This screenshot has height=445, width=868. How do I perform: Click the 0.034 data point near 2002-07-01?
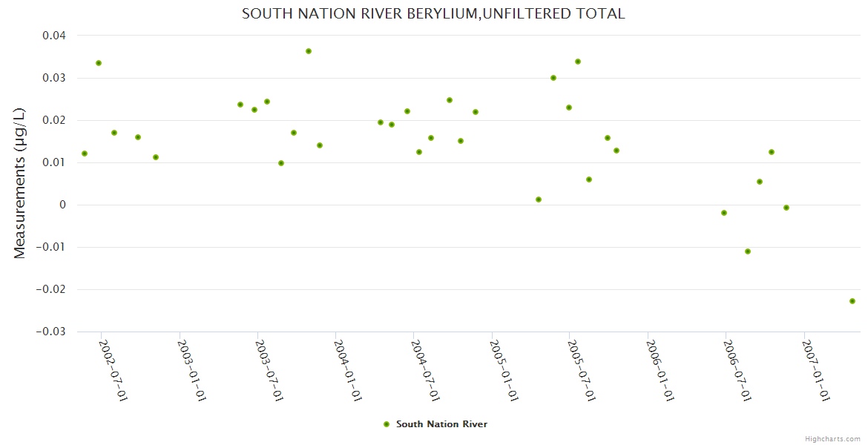99,63
